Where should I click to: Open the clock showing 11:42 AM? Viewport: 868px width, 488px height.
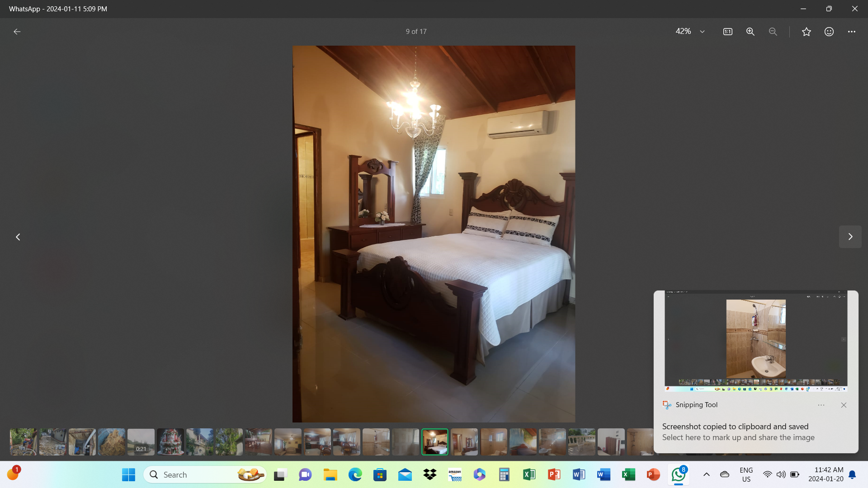[826, 475]
